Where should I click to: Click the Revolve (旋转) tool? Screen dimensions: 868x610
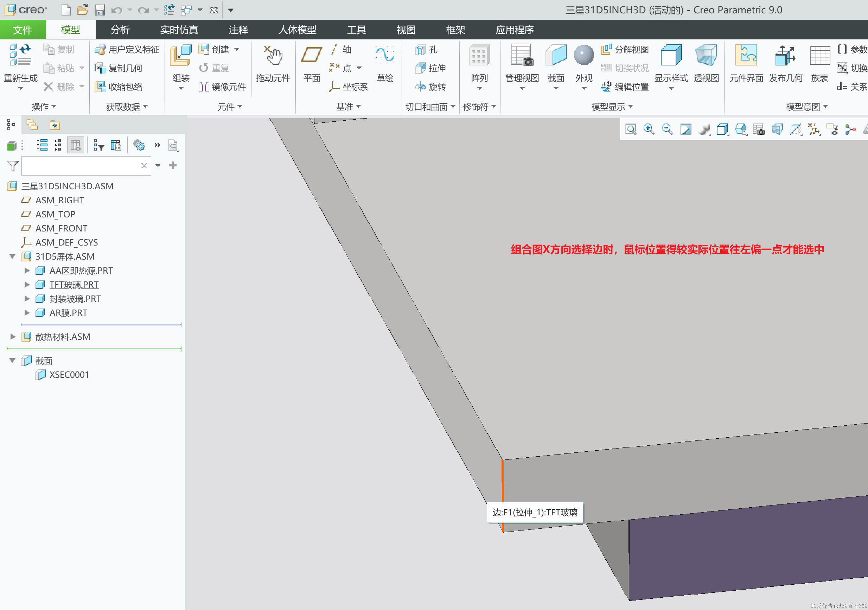tap(430, 87)
